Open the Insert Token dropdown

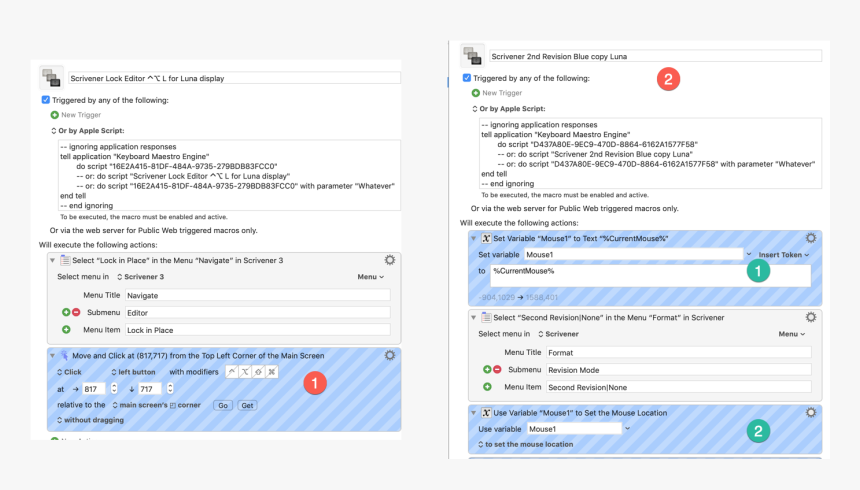pyautogui.click(x=784, y=255)
